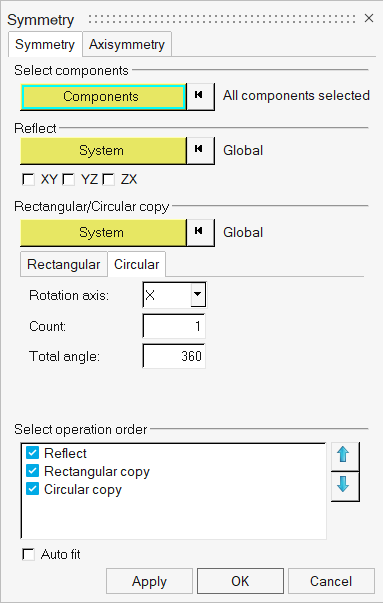Image resolution: width=383 pixels, height=603 pixels.
Task: Uncheck Reflect in operation order list
Action: point(33,453)
